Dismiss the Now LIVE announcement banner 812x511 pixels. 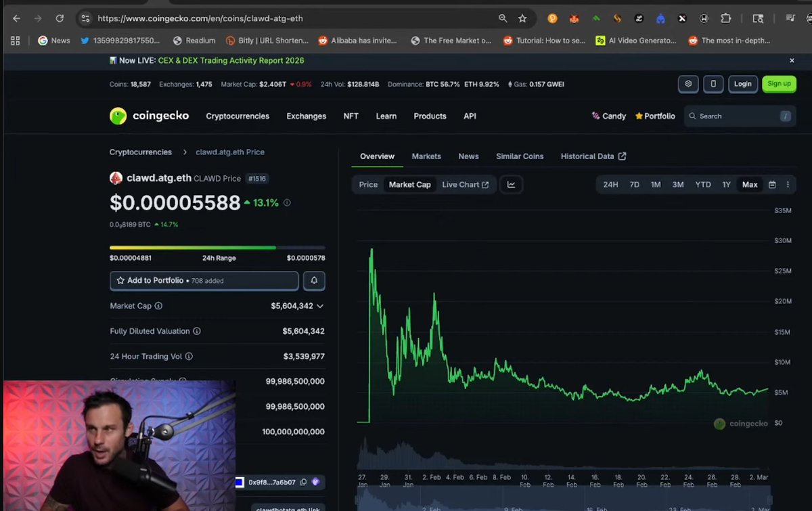click(792, 60)
